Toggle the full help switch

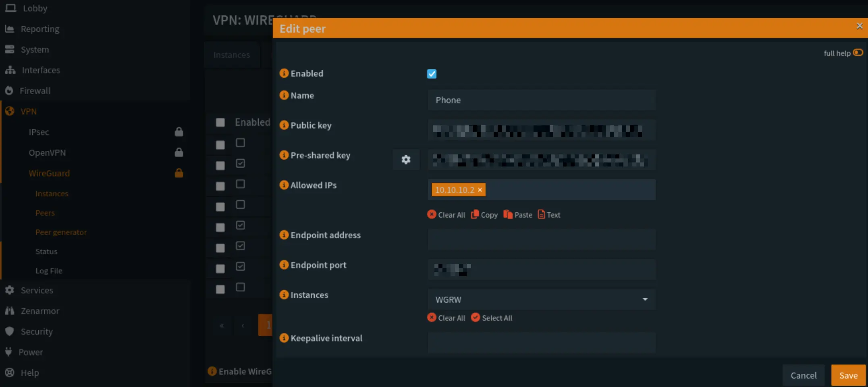(858, 53)
